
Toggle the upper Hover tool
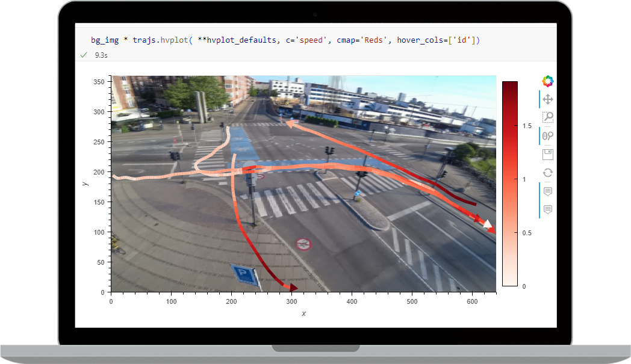(547, 191)
